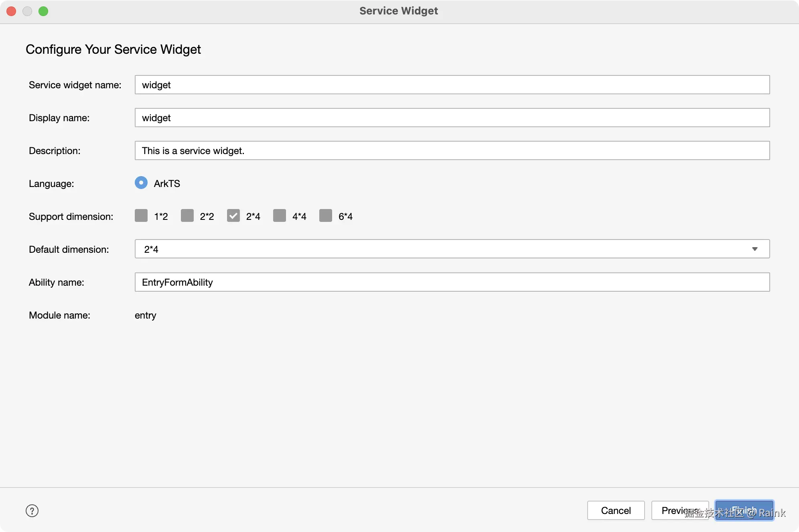Click the red close window button

pyautogui.click(x=11, y=11)
